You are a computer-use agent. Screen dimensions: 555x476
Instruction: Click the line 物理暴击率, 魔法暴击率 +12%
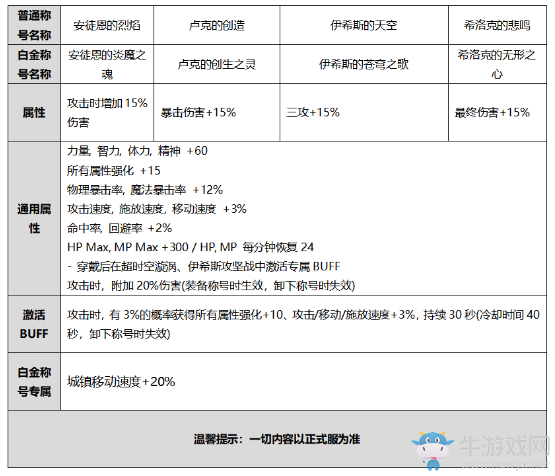pos(145,190)
